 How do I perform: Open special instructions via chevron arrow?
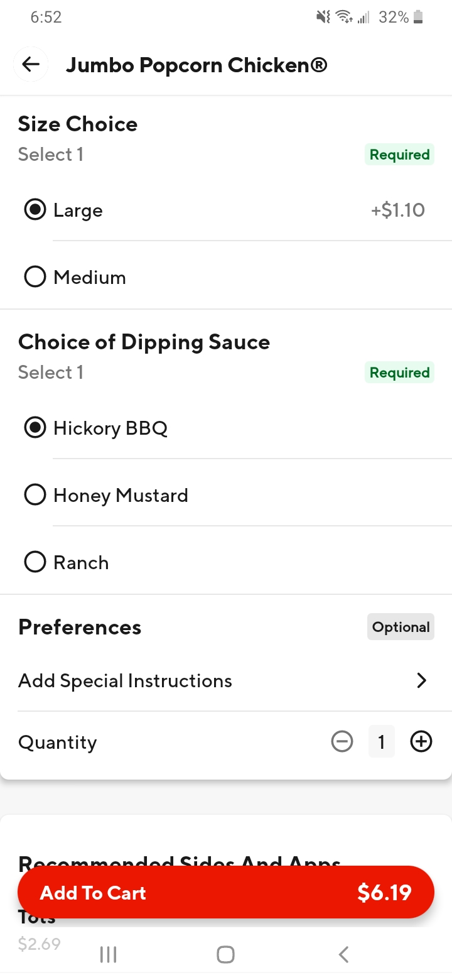click(421, 681)
